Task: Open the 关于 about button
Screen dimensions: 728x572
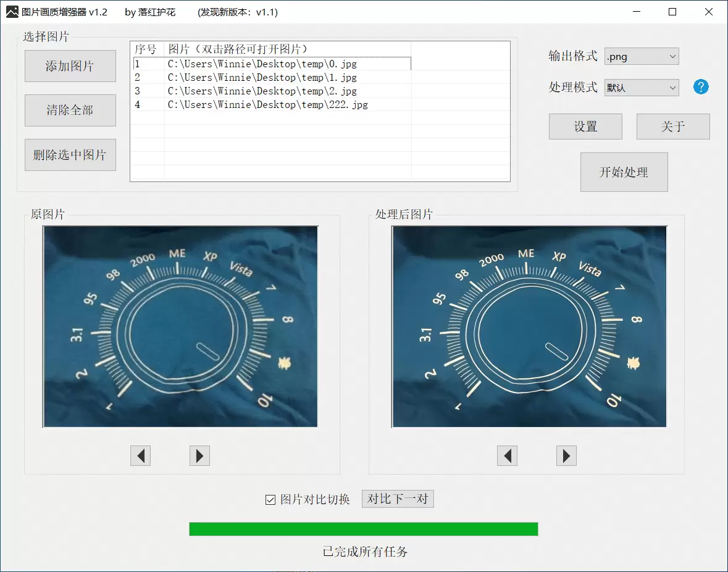Action: (673, 126)
